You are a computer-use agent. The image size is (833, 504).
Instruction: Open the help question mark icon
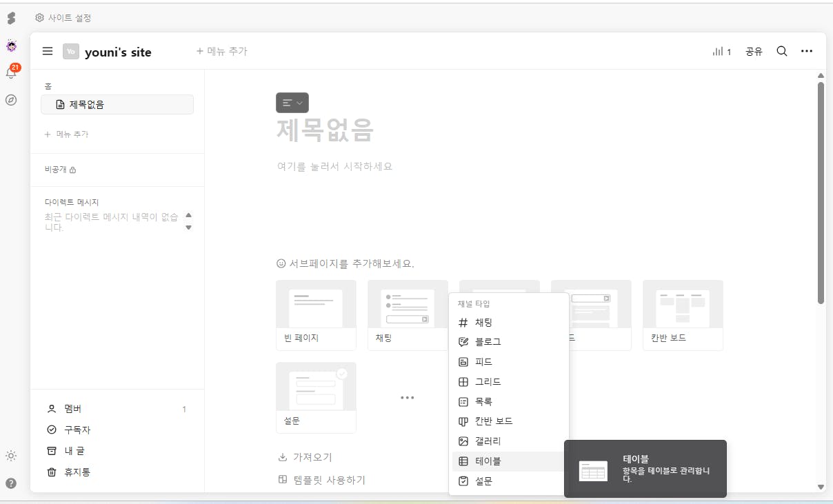[11, 483]
